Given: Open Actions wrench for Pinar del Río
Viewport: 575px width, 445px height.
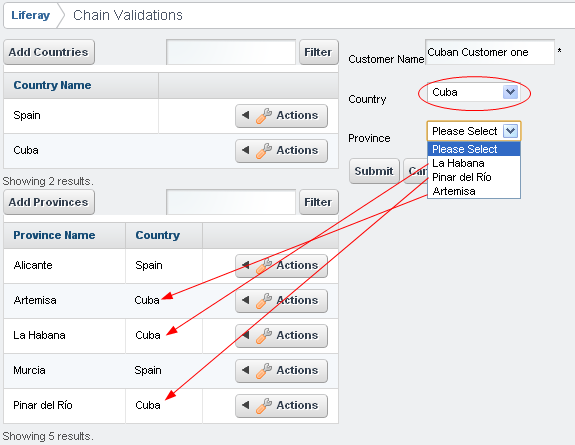Looking at the screenshot, I should coord(281,405).
